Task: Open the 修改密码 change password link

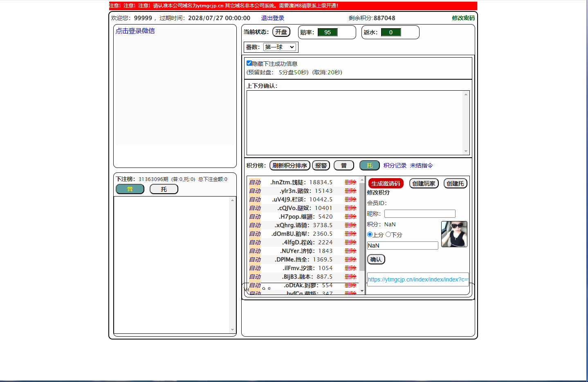Action: click(x=463, y=18)
